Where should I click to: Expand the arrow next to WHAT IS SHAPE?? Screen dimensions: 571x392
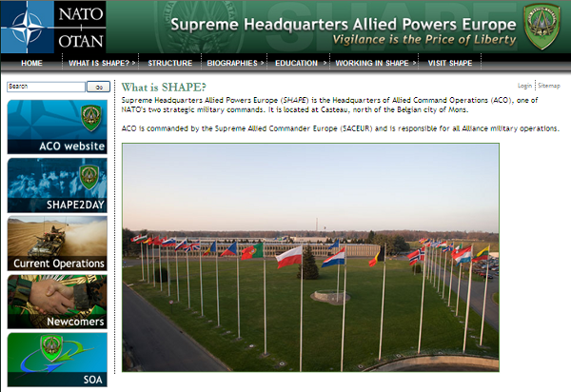[133, 63]
